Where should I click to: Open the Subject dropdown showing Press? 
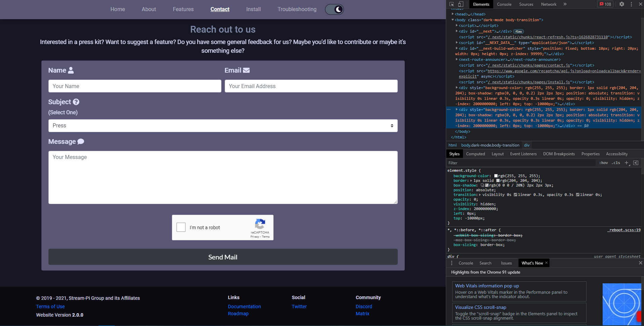223,126
